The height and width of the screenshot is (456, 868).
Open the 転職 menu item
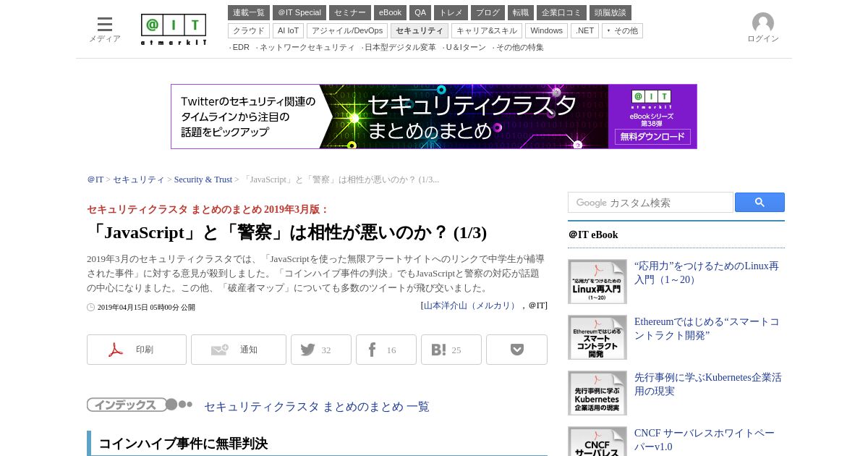point(521,12)
